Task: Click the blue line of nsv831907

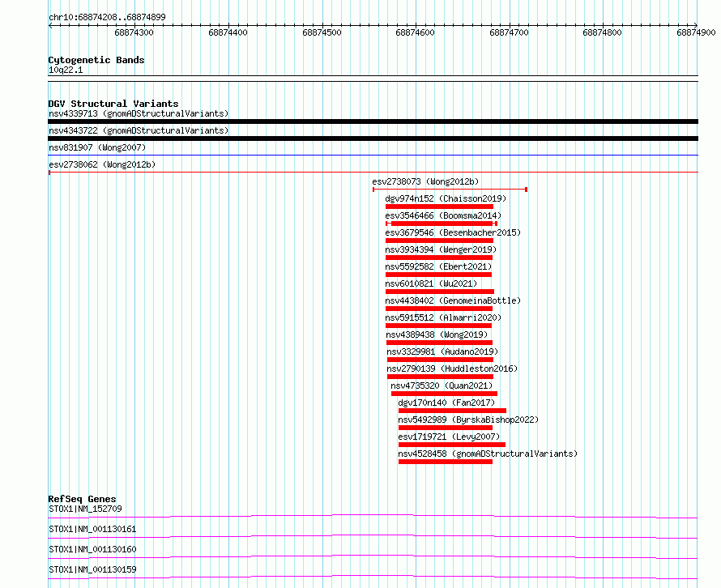Action: point(373,156)
